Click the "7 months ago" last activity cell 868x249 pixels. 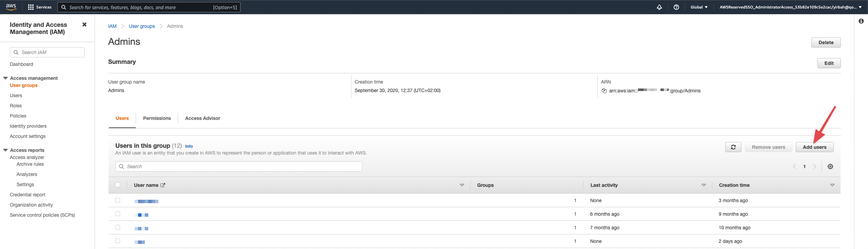coord(604,228)
